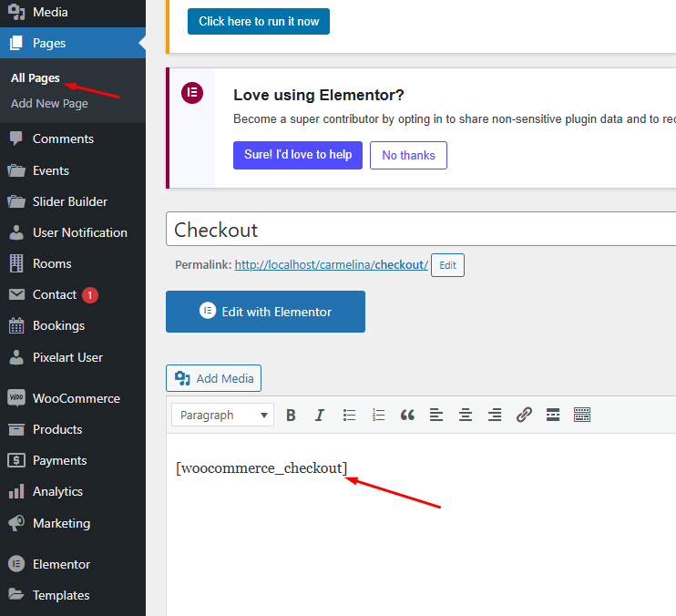The width and height of the screenshot is (676, 616).
Task: Open the WooCommerce menu in sidebar
Action: click(76, 398)
